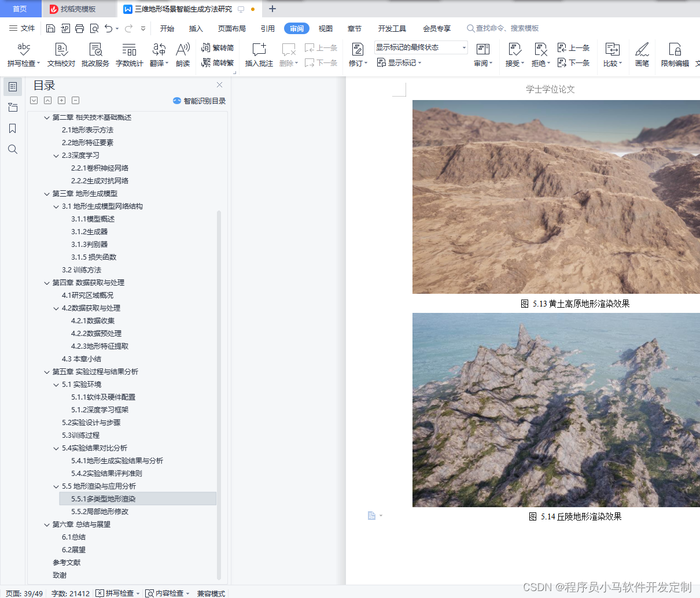Click the Export to PDF icon next to Save
The width and height of the screenshot is (700, 598).
(65, 28)
